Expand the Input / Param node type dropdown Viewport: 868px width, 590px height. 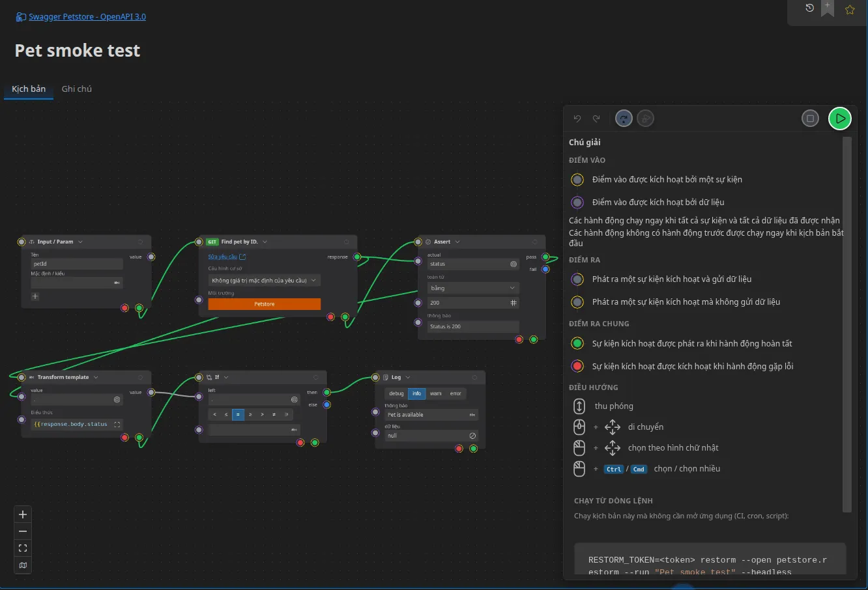80,242
